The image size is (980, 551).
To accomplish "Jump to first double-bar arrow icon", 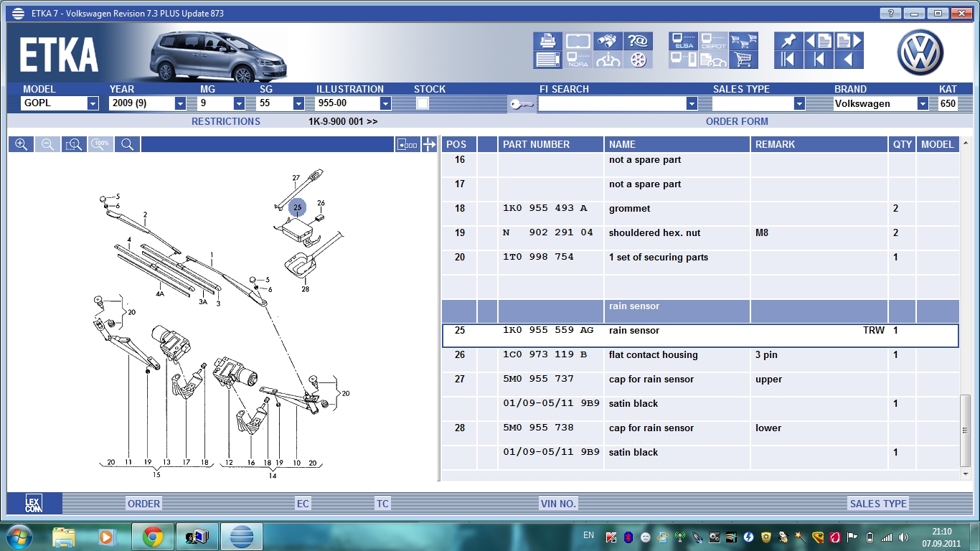I will 788,60.
